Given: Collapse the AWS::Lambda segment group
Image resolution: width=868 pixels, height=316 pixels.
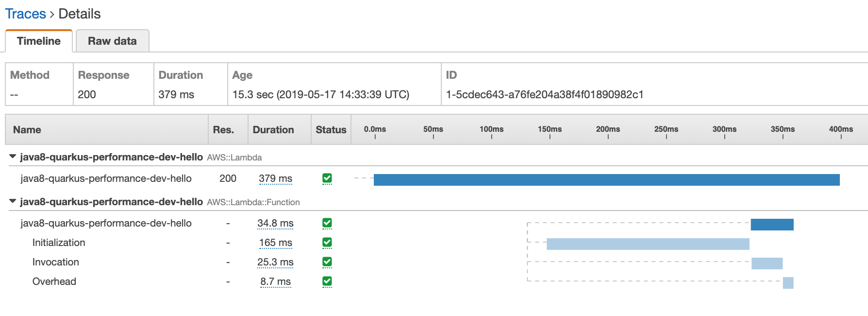Looking at the screenshot, I should click(x=13, y=157).
